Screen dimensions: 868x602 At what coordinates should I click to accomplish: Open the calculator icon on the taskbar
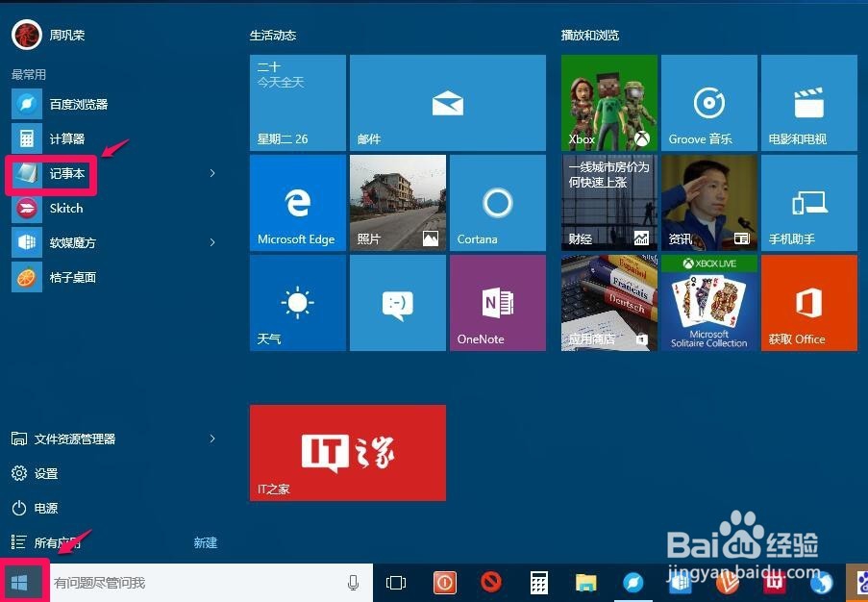[x=538, y=583]
